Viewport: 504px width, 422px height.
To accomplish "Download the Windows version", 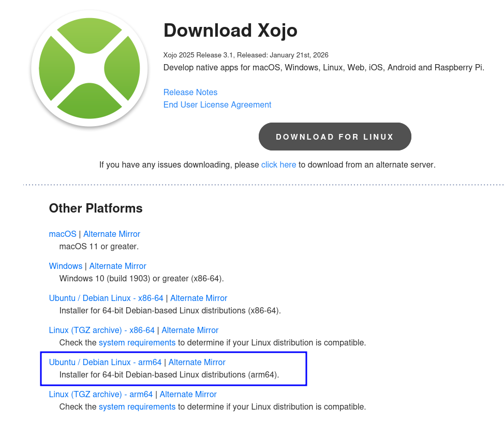I will click(x=66, y=266).
